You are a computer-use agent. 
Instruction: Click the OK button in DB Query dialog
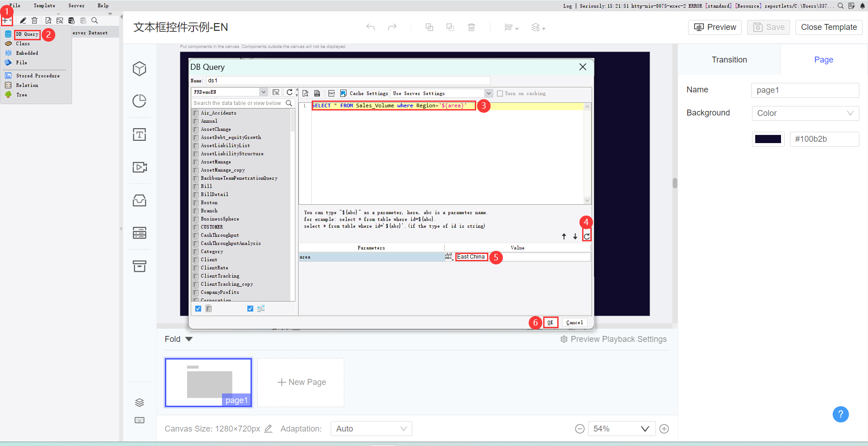(550, 322)
